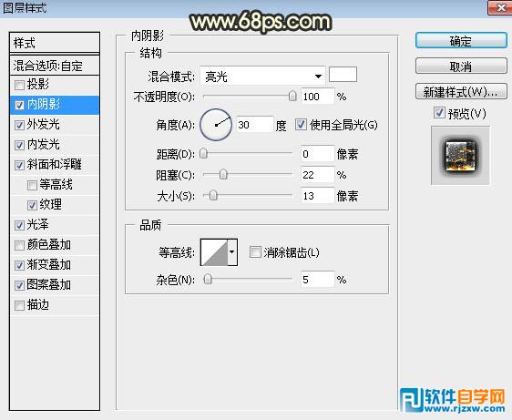Click the style preview thumbnail

click(x=460, y=156)
